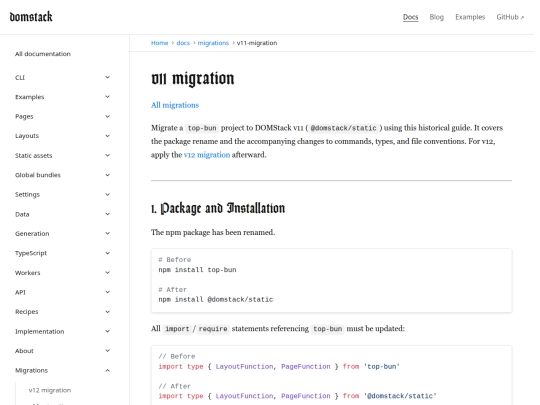The height and width of the screenshot is (405, 540).
Task: Open the Examples top navigation item
Action: tap(470, 17)
